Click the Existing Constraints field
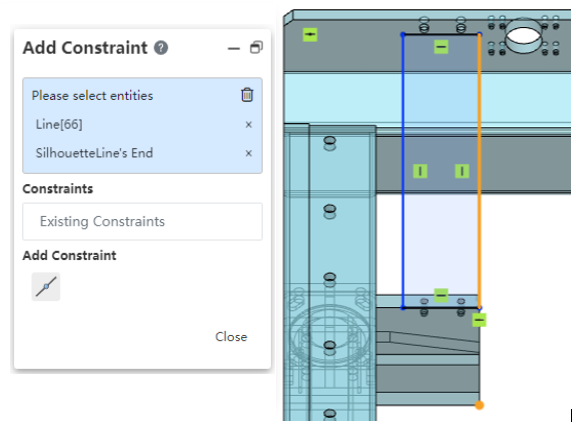Screen dimensions: 572x423 click(x=142, y=221)
